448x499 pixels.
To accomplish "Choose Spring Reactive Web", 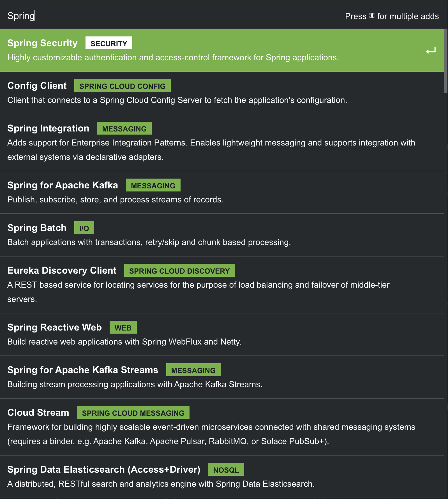I will tap(222, 335).
